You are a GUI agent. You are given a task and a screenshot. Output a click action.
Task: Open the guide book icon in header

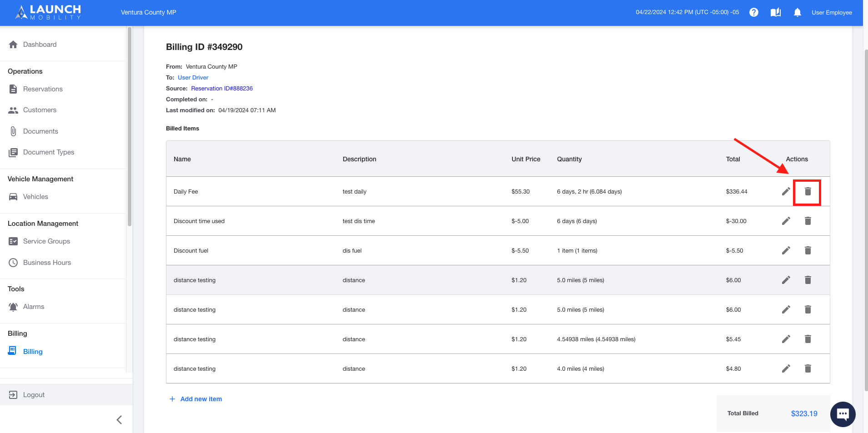(776, 12)
